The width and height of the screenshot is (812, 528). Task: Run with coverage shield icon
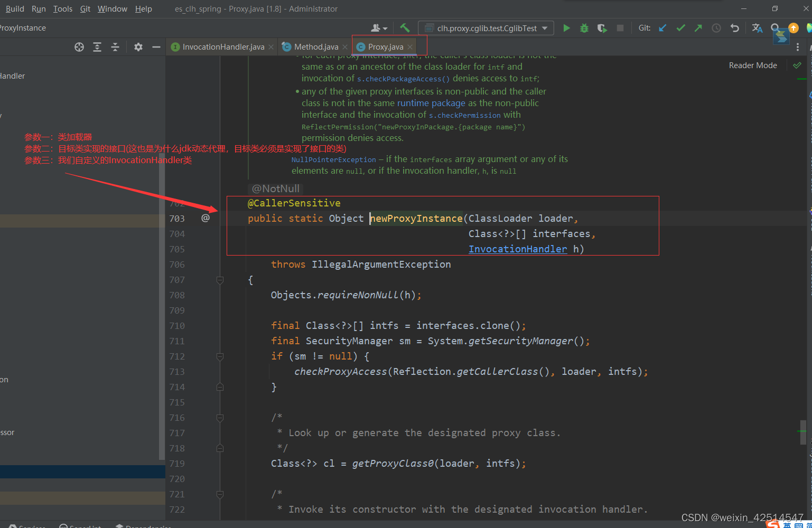602,28
